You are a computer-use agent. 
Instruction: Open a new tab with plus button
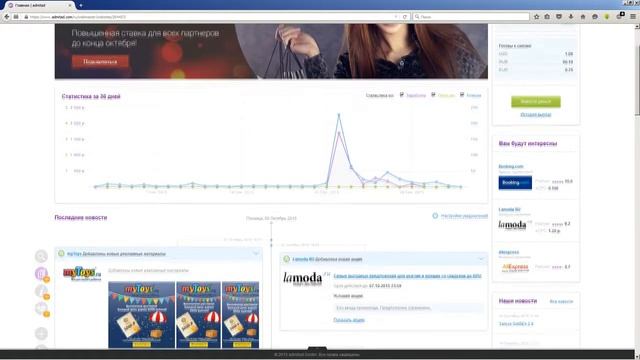point(80,5)
